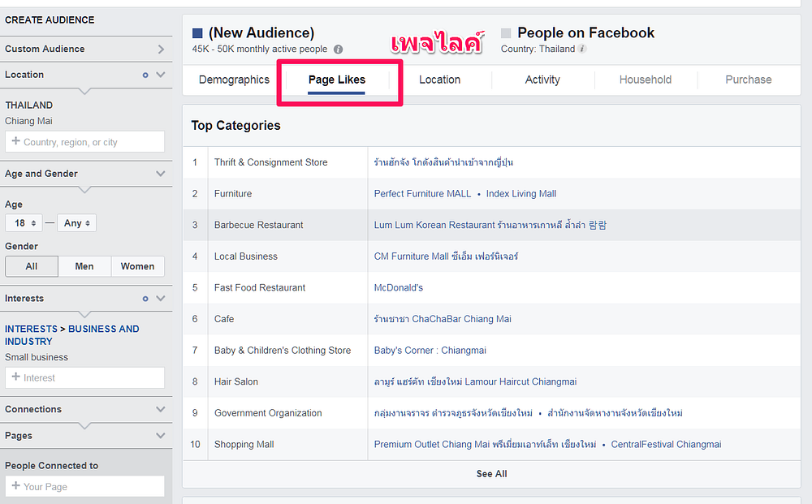This screenshot has height=504, width=812.
Task: Select All gender option
Action: tap(32, 266)
